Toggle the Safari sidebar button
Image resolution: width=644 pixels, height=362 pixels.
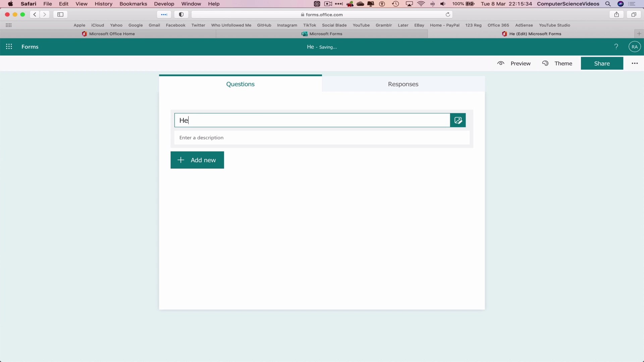click(60, 14)
